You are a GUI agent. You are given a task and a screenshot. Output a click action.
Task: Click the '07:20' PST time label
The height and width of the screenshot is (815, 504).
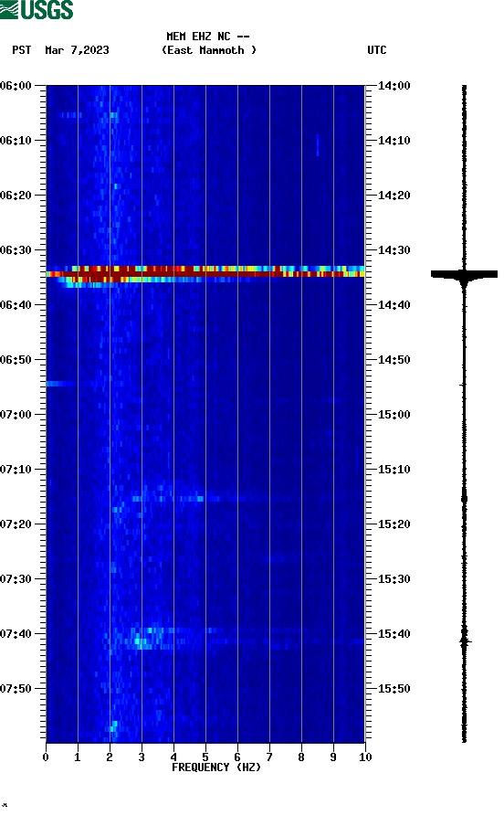(x=16, y=524)
